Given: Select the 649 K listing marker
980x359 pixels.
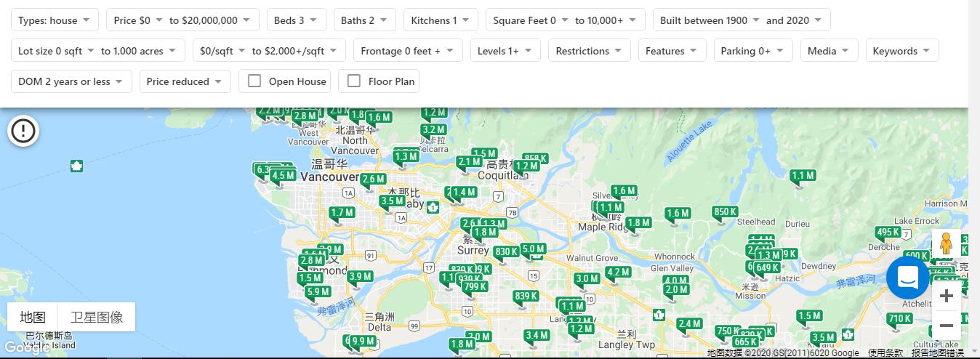Looking at the screenshot, I should point(767,267).
